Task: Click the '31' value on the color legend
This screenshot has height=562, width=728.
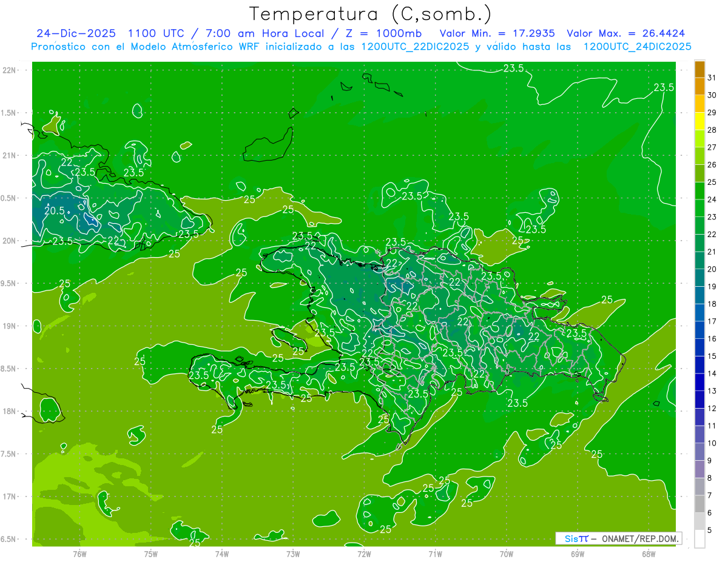Action: (x=712, y=77)
